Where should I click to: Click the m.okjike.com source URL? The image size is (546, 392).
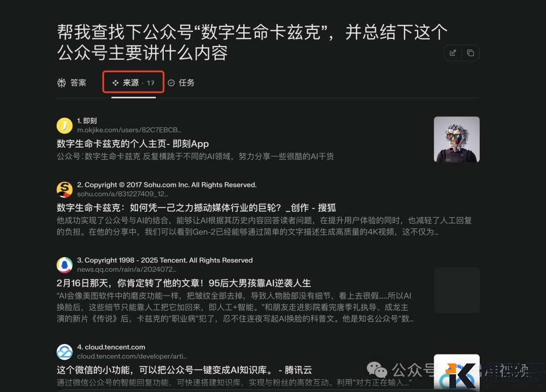(x=129, y=130)
